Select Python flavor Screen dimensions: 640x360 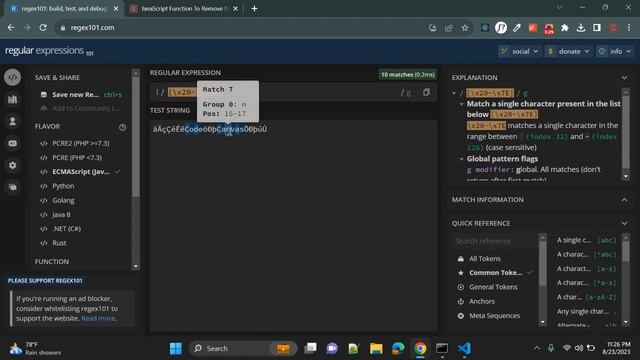57,186
